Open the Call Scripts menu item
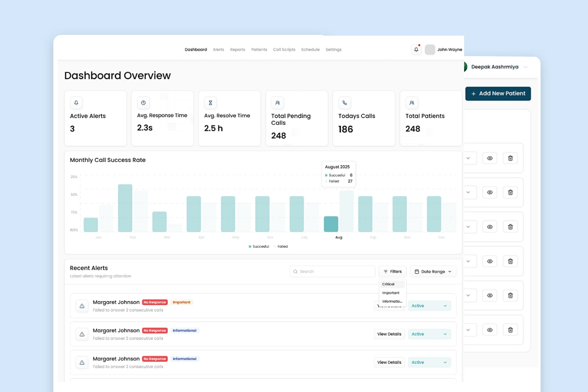The image size is (588, 392). point(284,49)
